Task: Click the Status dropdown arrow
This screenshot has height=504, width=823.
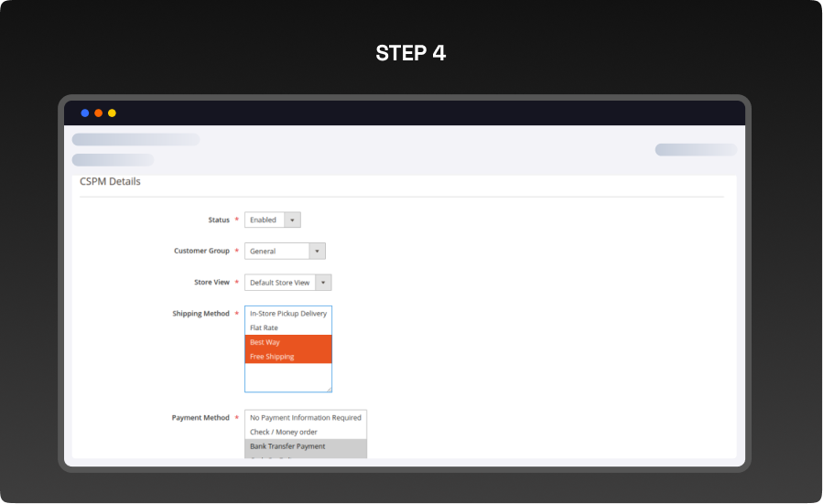Action: (x=292, y=220)
